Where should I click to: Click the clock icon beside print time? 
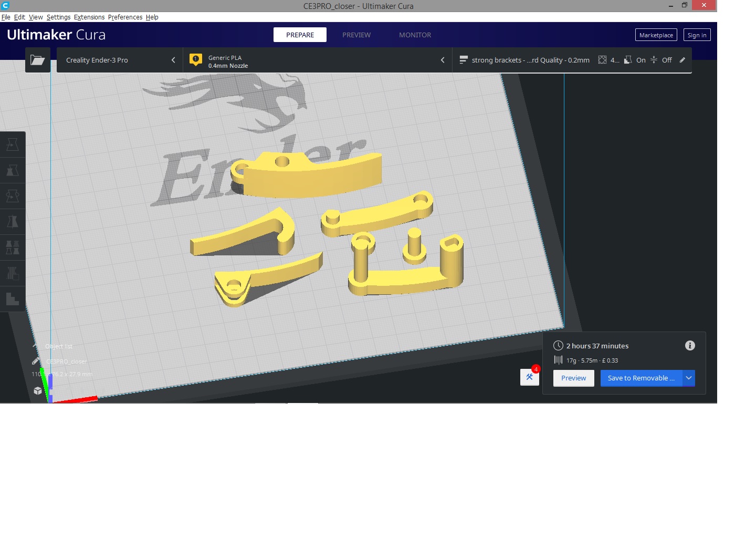pos(558,346)
